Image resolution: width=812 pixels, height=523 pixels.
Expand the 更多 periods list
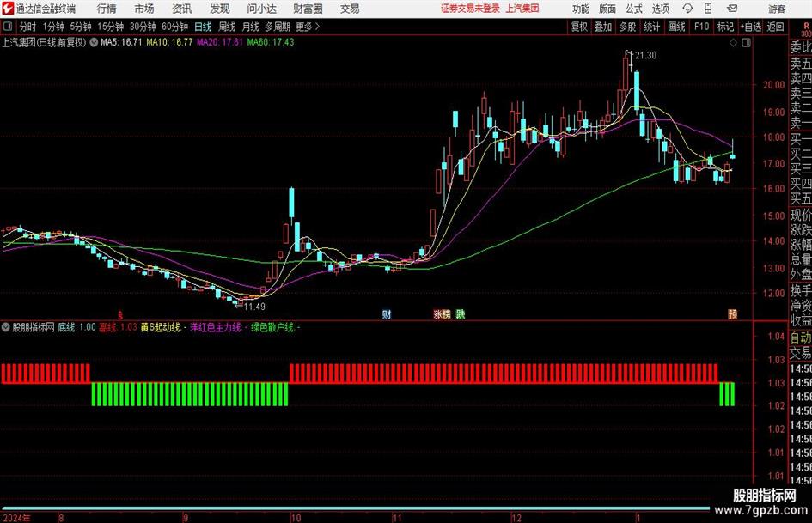(x=308, y=27)
